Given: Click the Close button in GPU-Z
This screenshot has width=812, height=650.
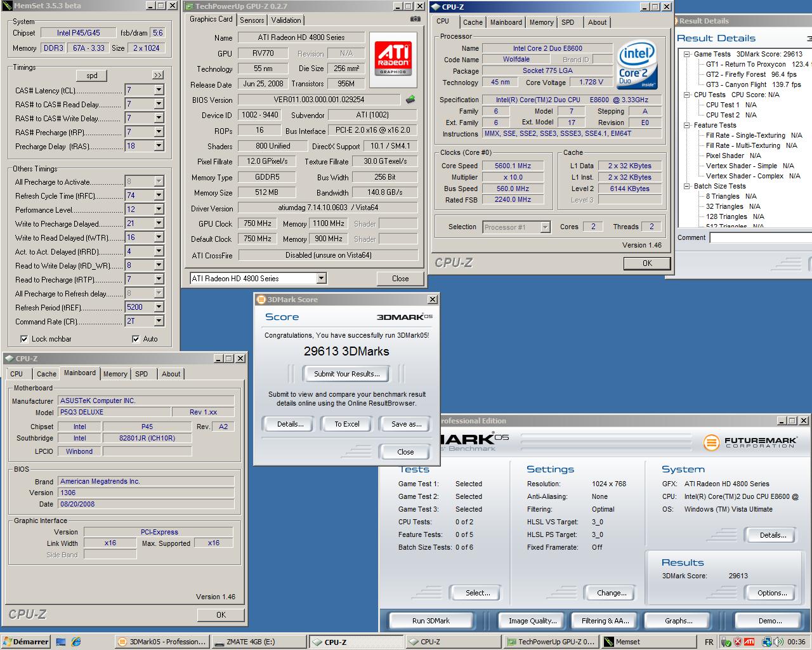Looking at the screenshot, I should point(400,278).
